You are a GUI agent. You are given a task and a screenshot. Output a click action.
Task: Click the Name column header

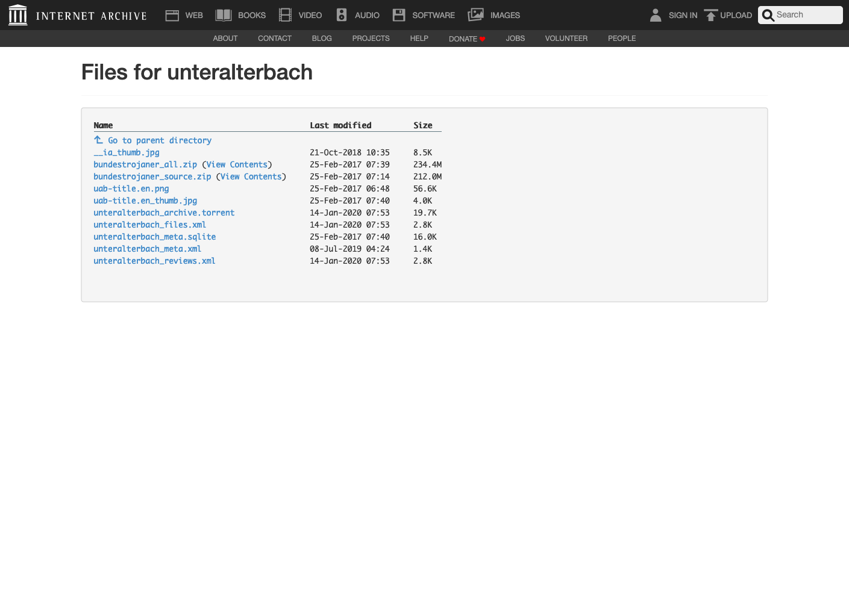coord(103,125)
